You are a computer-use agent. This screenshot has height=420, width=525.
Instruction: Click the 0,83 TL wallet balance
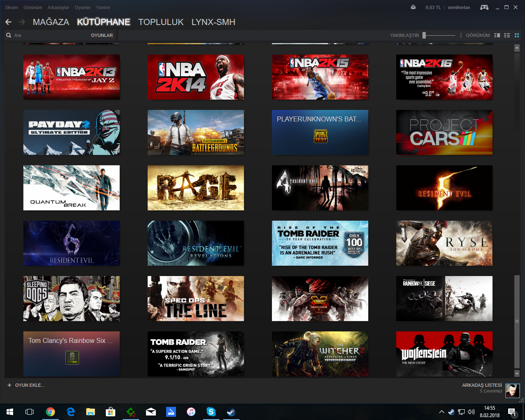(x=433, y=7)
